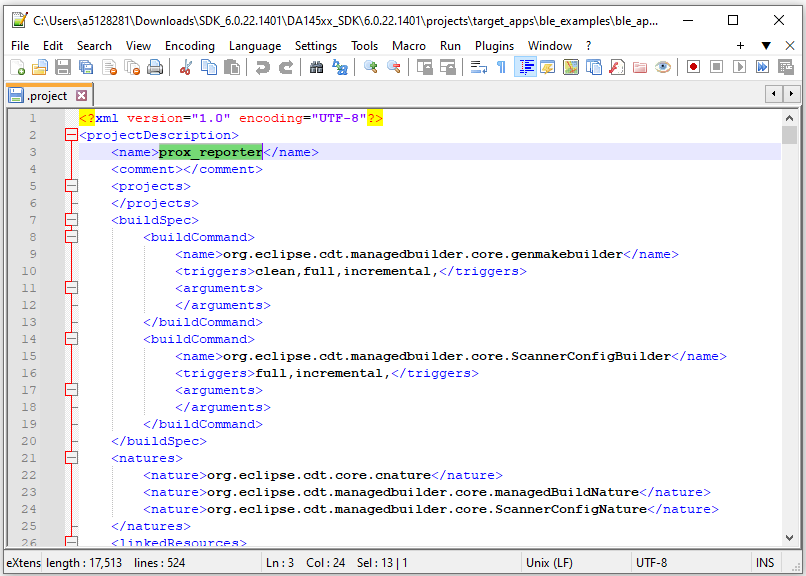Click the Stop macro recording button
This screenshot has height=576, width=806.
click(x=717, y=67)
